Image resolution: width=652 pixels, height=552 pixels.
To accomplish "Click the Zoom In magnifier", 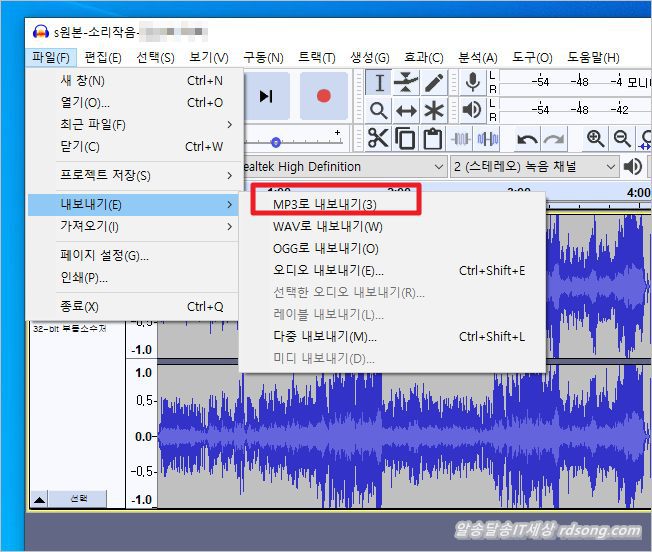I will (595, 139).
